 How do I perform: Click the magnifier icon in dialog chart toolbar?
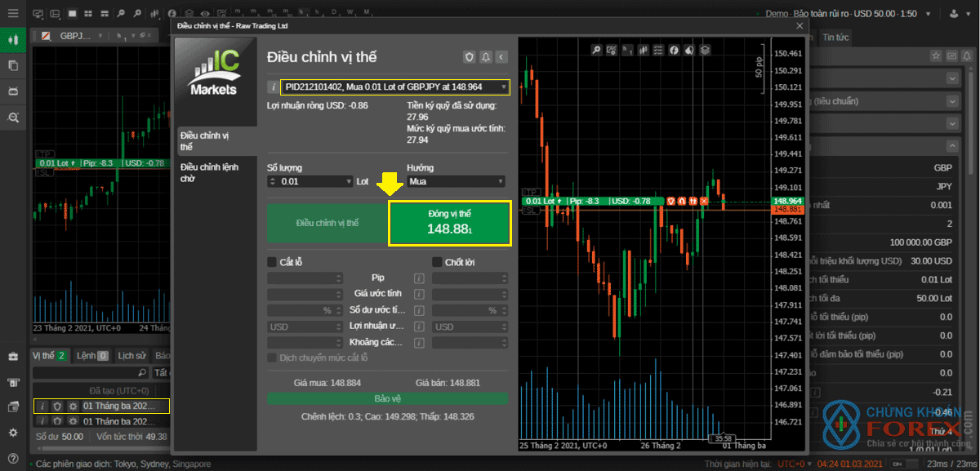[x=596, y=50]
